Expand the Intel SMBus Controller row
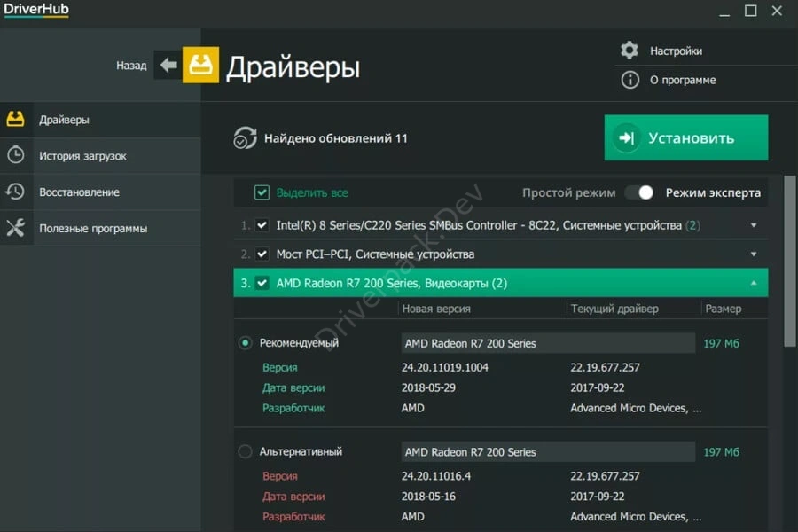798x532 pixels. click(x=754, y=225)
